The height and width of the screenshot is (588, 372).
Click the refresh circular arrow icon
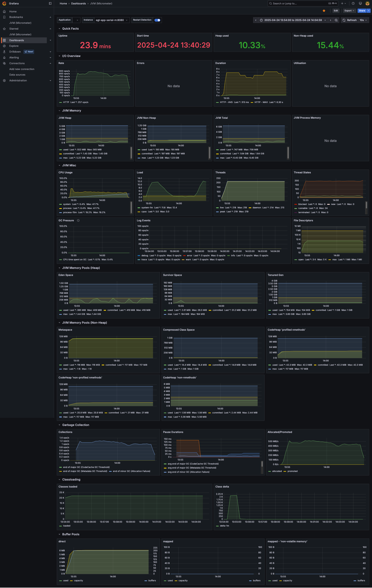[344, 20]
